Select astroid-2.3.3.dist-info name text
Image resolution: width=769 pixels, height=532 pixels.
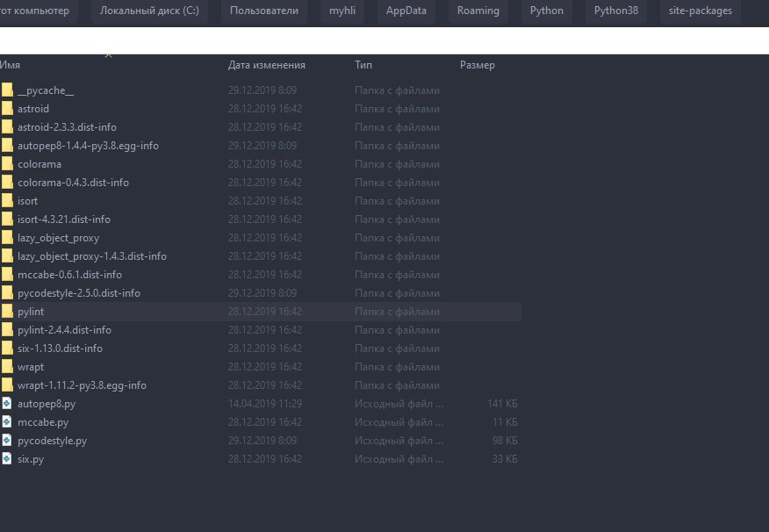pyautogui.click(x=68, y=127)
